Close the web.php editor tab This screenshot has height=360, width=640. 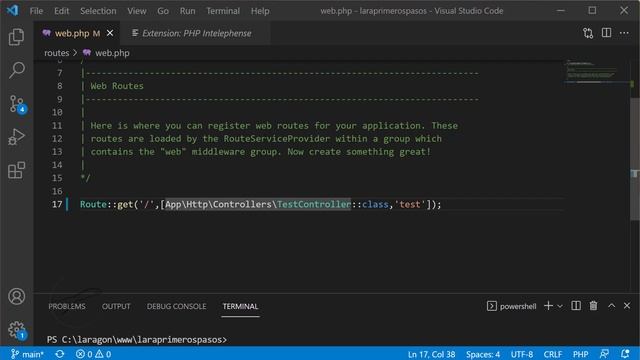coord(110,33)
